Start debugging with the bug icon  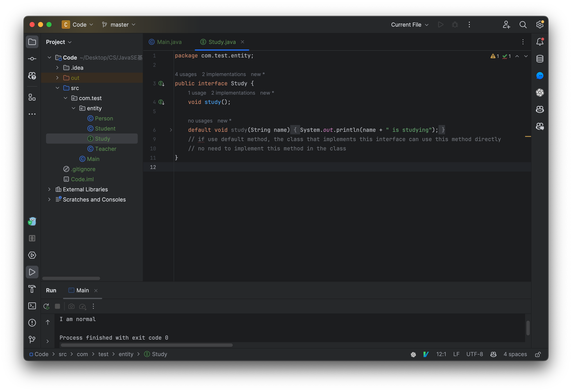455,25
